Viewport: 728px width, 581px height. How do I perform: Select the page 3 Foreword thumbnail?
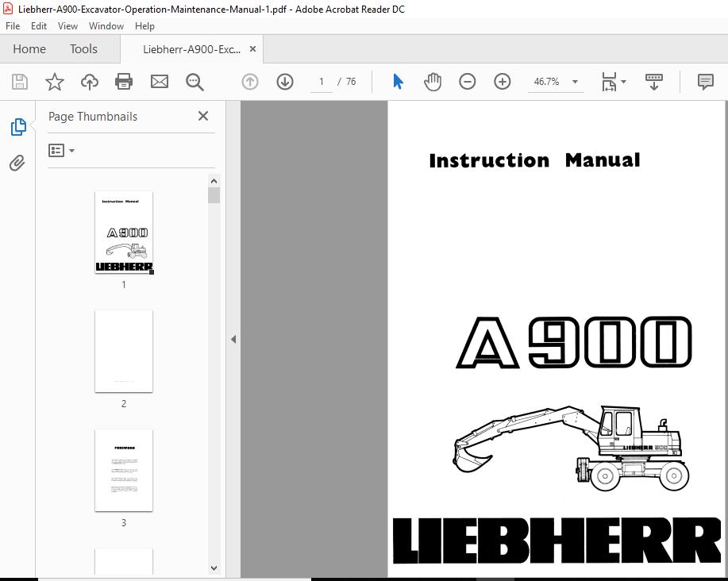[x=124, y=470]
